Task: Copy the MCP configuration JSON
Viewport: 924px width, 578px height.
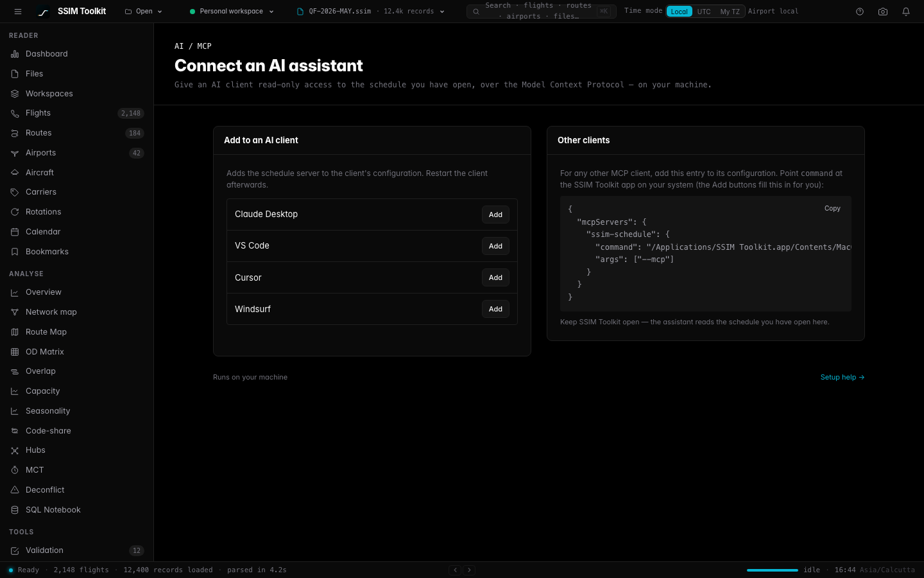Action: click(x=832, y=208)
